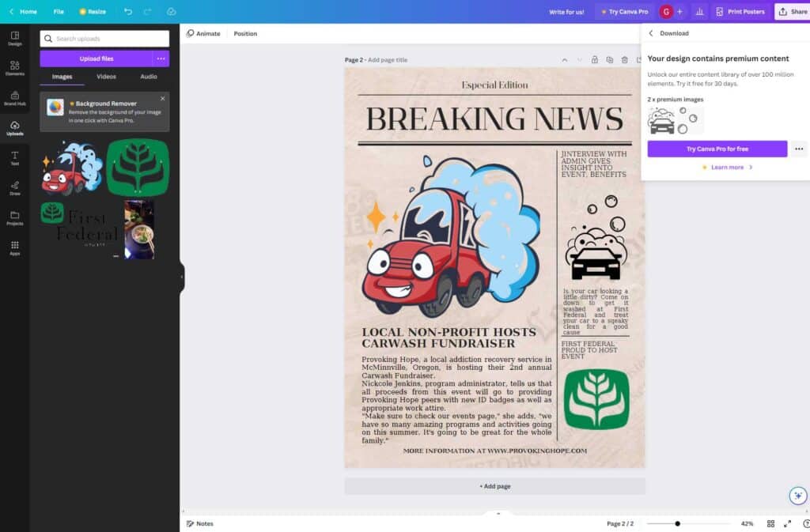Open the Elements panel in sidebar
Screen dimensions: 810x532
coord(14,67)
